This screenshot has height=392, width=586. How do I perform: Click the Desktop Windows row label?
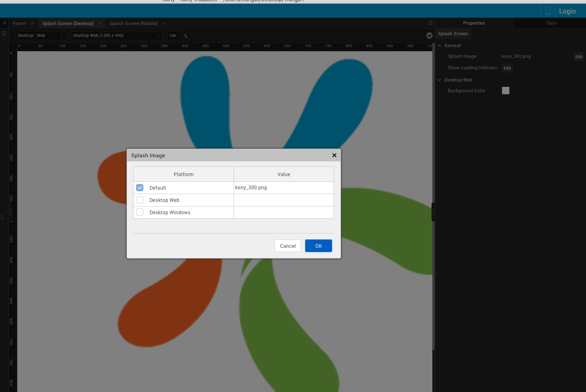pos(170,212)
